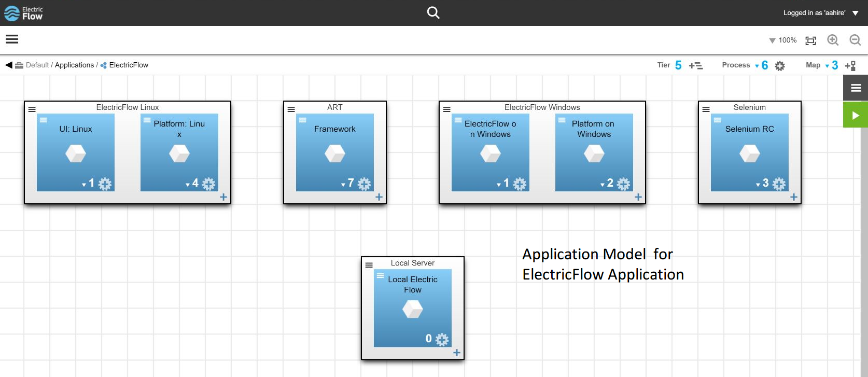Open the Selenium tier menu icon

706,109
